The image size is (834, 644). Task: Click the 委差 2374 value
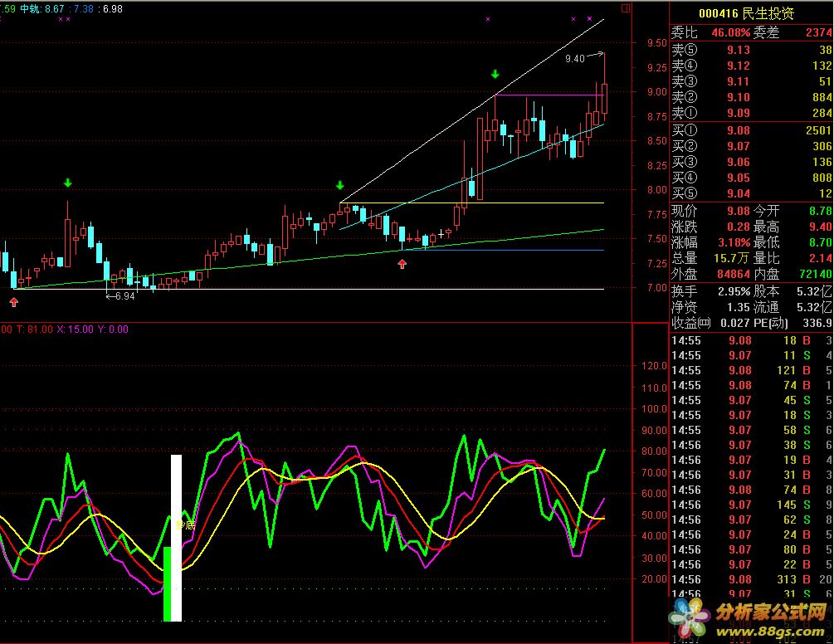[x=818, y=32]
